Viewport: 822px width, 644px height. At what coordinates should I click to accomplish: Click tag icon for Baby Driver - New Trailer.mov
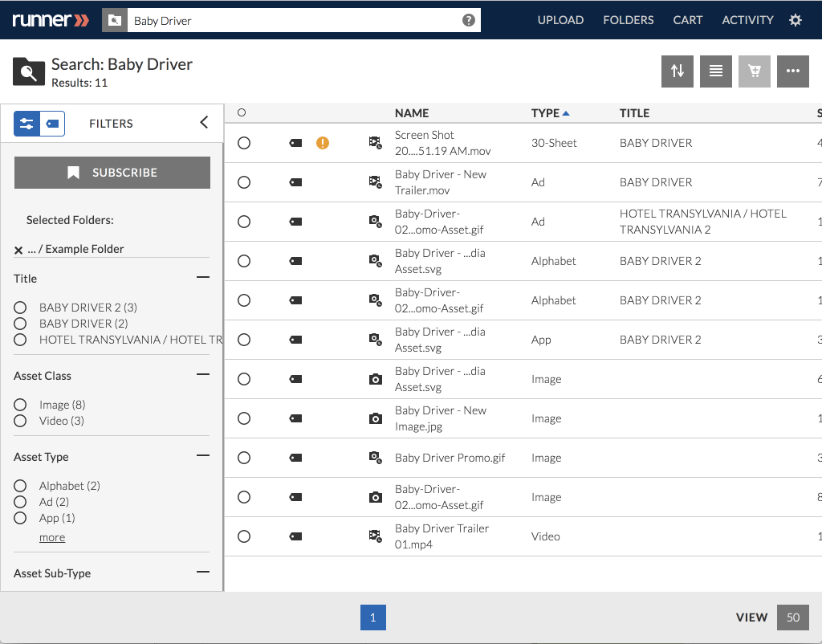click(x=295, y=182)
